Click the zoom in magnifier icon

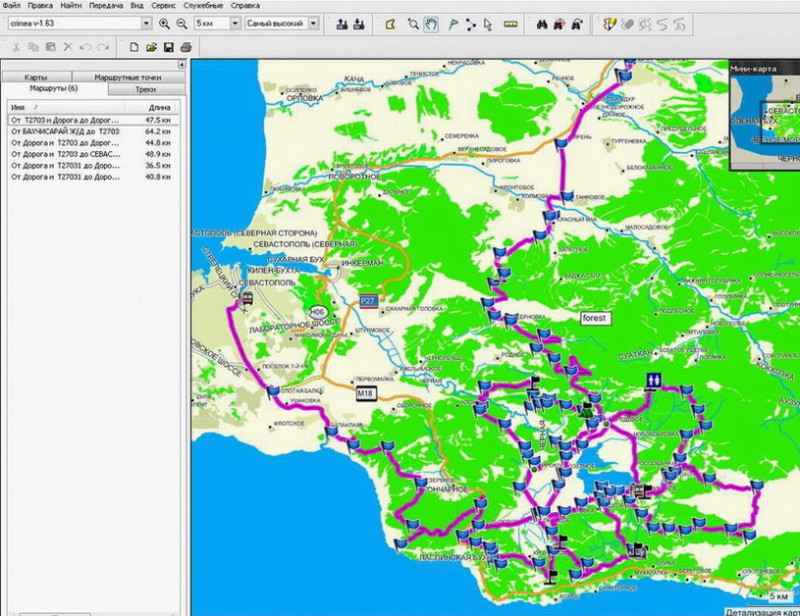click(x=164, y=23)
